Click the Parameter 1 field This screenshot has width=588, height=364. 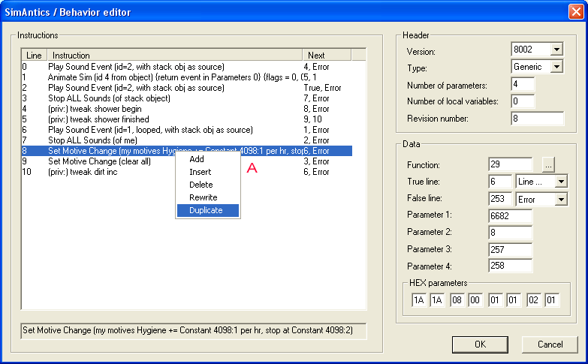click(511, 216)
